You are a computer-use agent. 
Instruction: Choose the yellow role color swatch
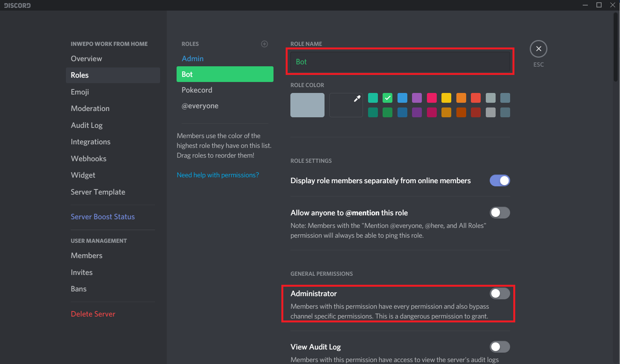[446, 98]
